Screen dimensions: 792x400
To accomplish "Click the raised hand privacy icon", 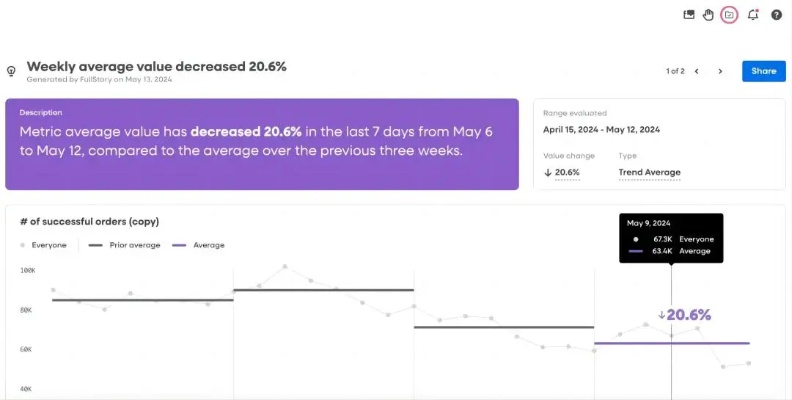I will coord(708,15).
